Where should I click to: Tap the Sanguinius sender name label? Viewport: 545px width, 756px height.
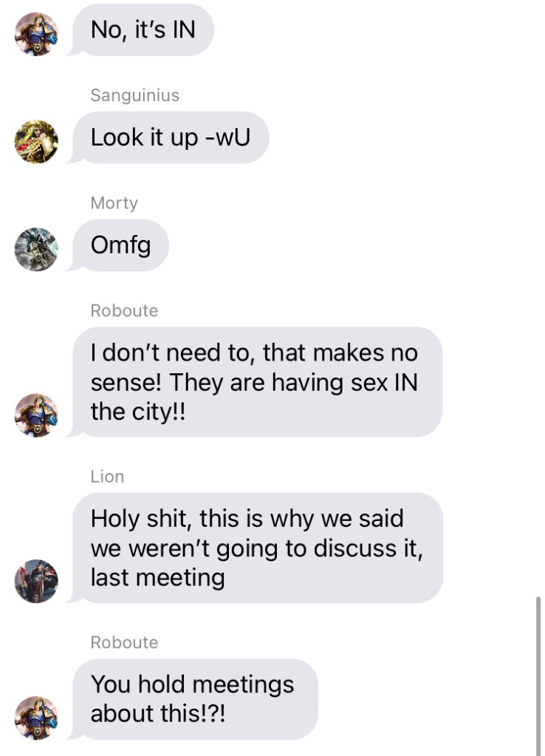click(x=135, y=95)
